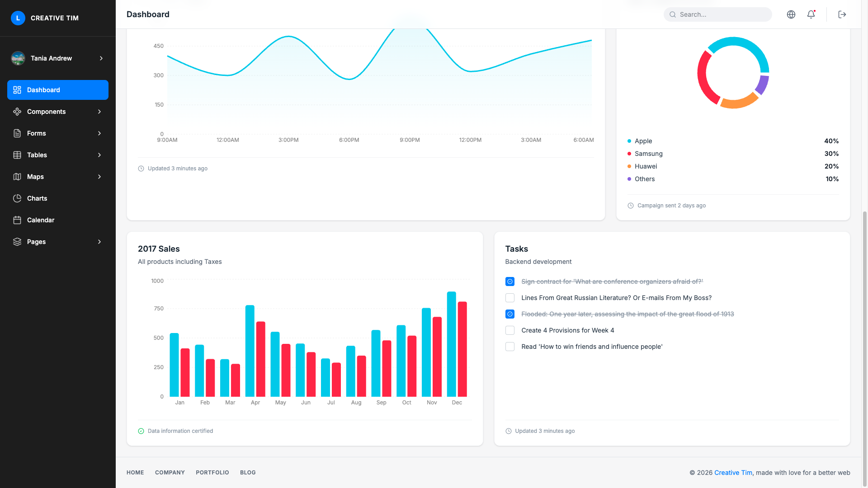This screenshot has width=868, height=488.
Task: Check 'Create 4 Provisions for Week 4'
Action: pos(510,330)
